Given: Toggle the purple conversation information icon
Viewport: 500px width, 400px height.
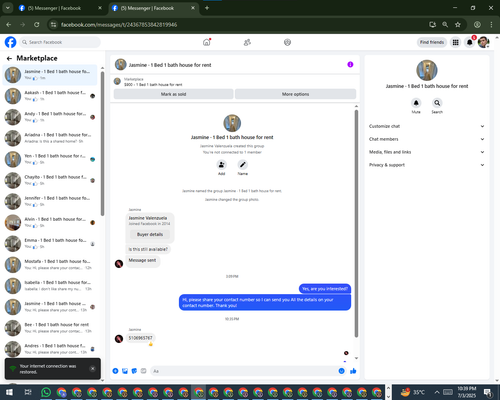Looking at the screenshot, I should coord(350,64).
